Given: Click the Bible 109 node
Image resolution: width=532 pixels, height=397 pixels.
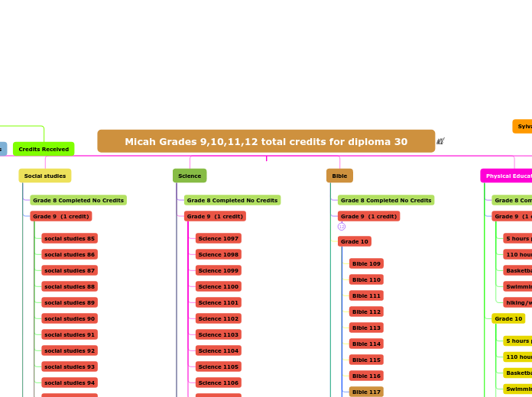Looking at the screenshot, I should tap(366, 263).
